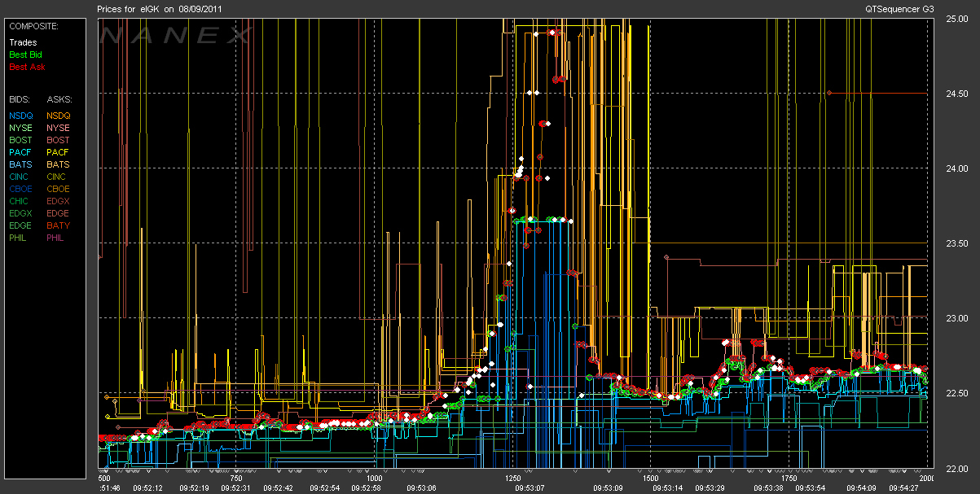The height and width of the screenshot is (494, 980).
Task: Select PHIL in the BIDS column
Action: tap(20, 238)
